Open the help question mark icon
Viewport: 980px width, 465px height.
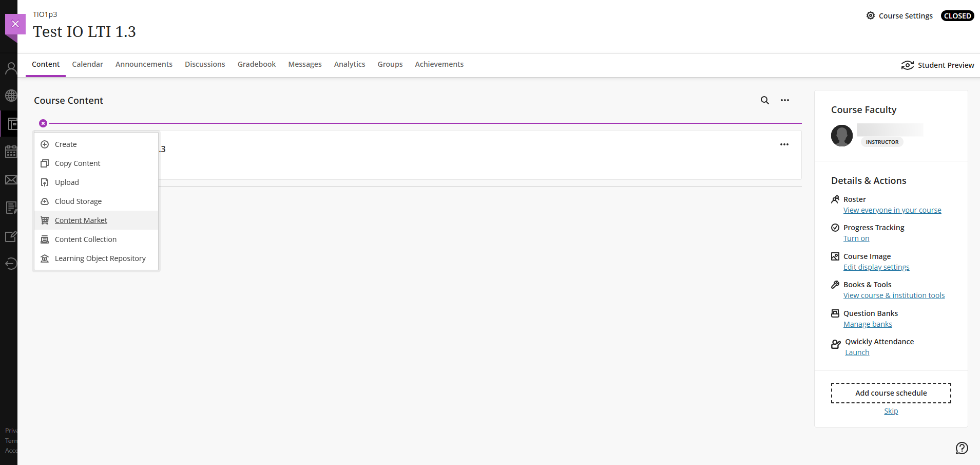click(x=962, y=448)
